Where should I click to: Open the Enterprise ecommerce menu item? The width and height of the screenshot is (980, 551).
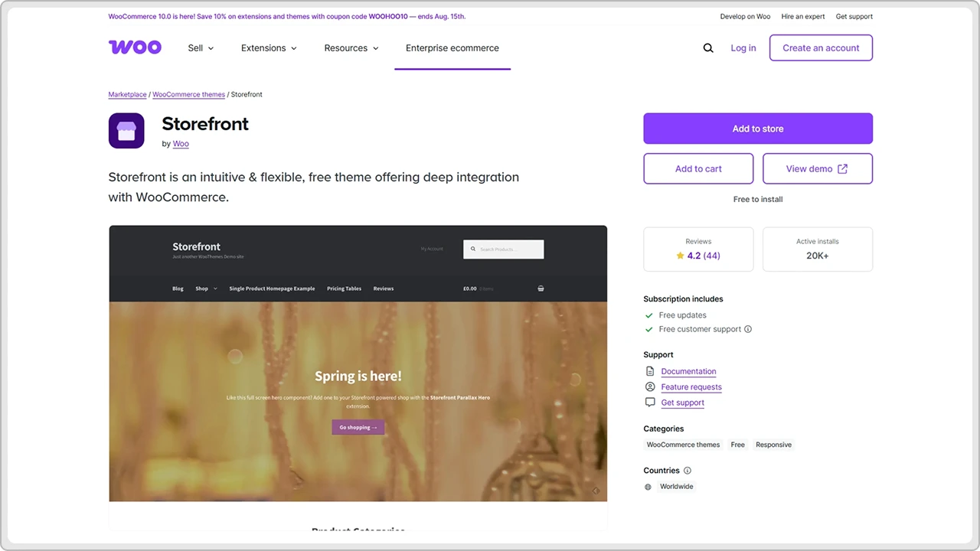pos(452,48)
